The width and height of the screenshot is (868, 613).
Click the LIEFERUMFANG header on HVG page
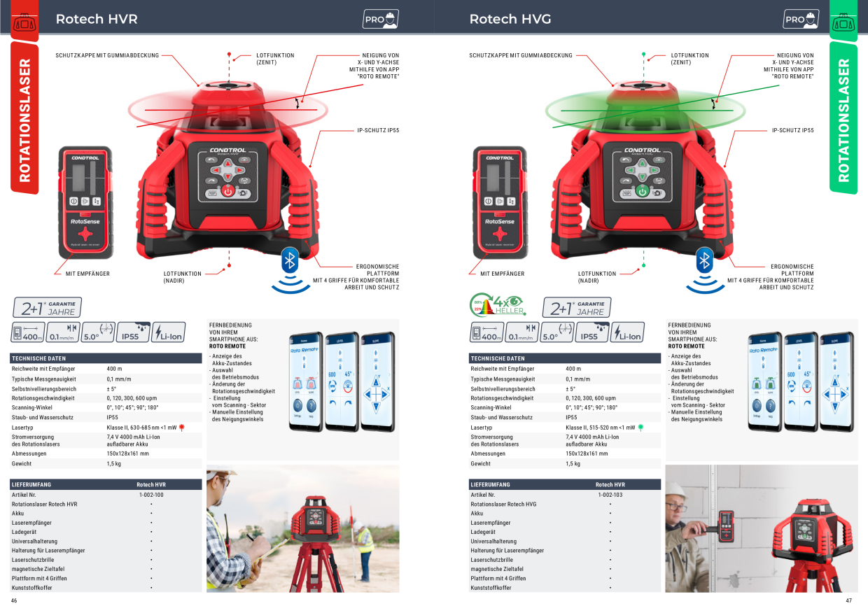[x=565, y=484]
